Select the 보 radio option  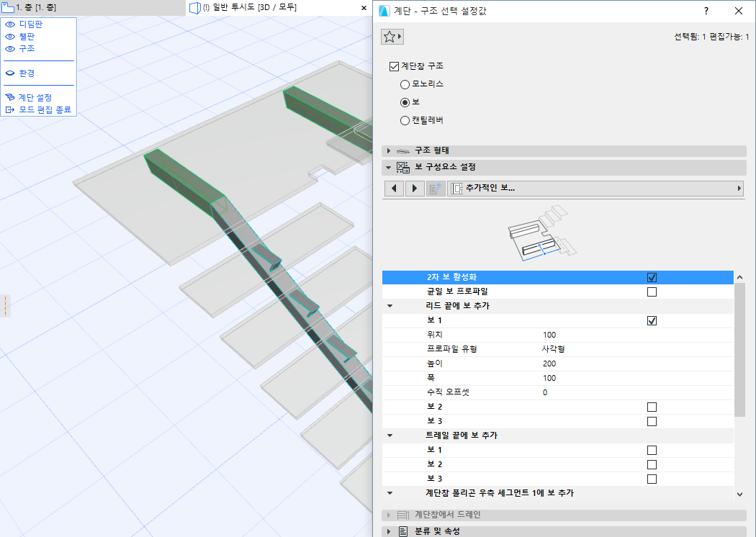(x=405, y=102)
